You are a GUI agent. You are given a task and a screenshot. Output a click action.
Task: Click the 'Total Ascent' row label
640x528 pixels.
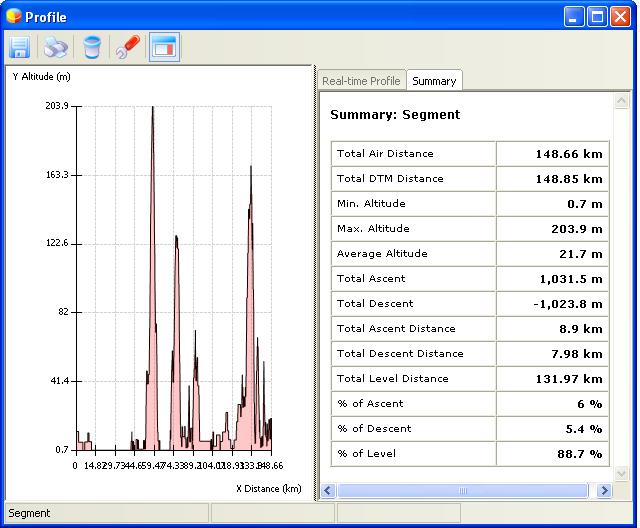371,278
